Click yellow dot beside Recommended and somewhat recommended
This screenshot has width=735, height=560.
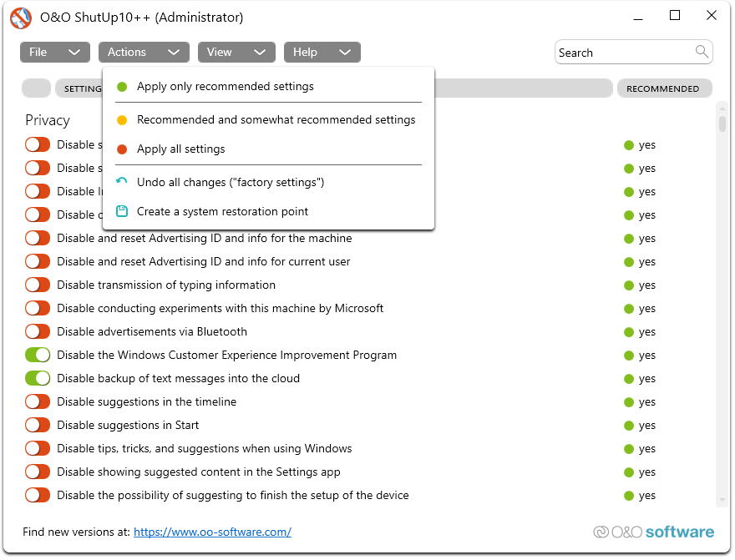(122, 120)
